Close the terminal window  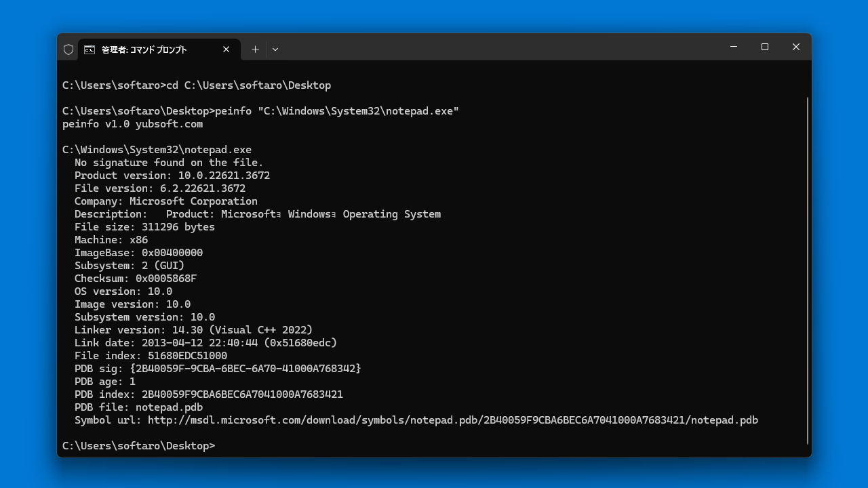click(x=796, y=47)
